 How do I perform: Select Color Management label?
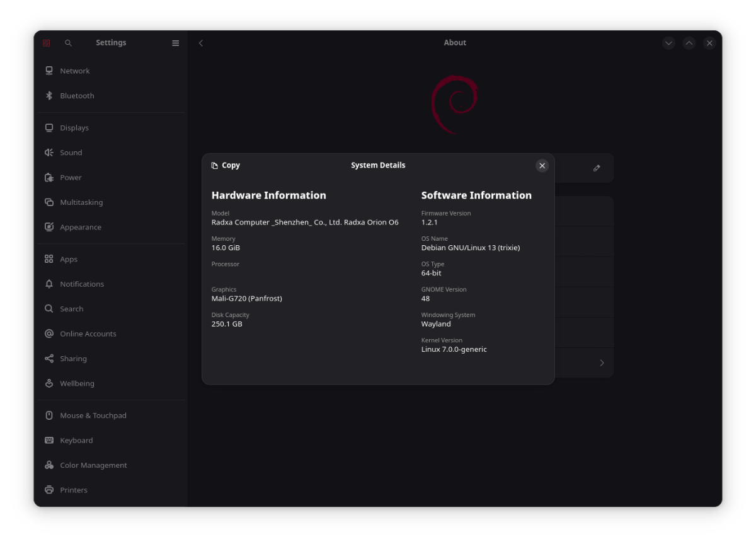coord(93,465)
